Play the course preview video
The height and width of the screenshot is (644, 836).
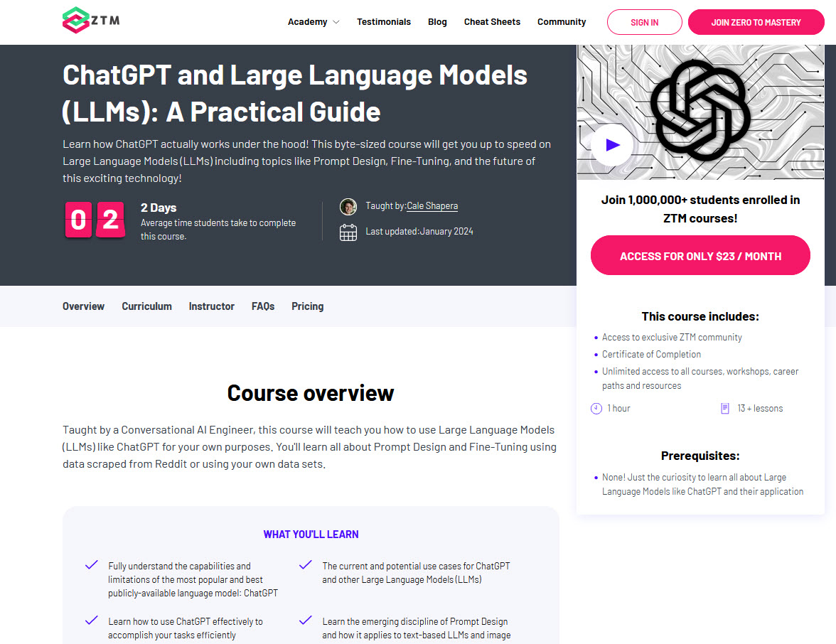point(612,145)
